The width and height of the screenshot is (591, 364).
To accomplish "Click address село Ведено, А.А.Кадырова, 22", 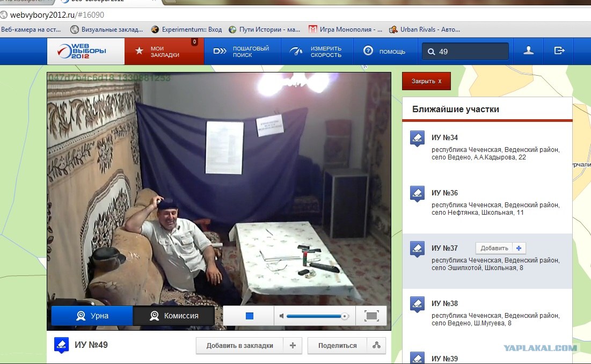I will click(479, 157).
